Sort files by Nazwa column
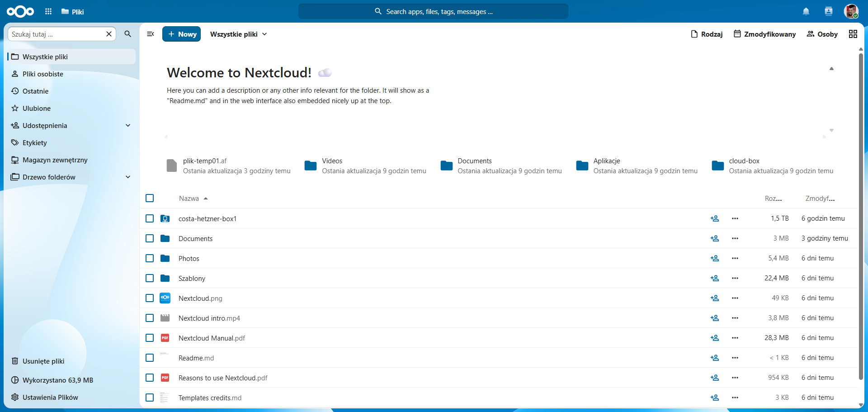The image size is (868, 412). pos(193,198)
